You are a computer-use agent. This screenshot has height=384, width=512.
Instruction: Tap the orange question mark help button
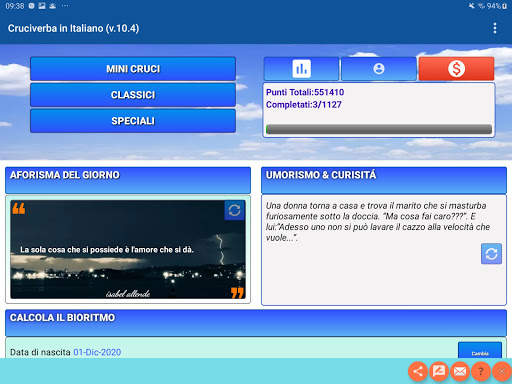(481, 371)
